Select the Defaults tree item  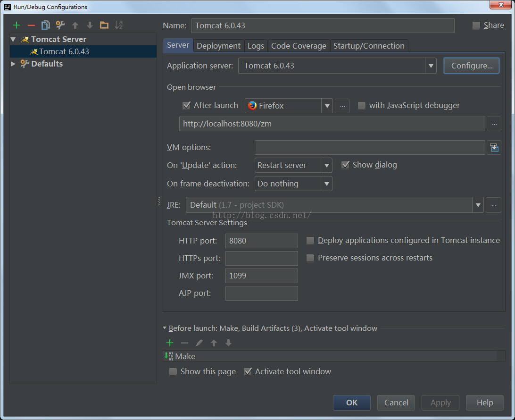click(47, 64)
